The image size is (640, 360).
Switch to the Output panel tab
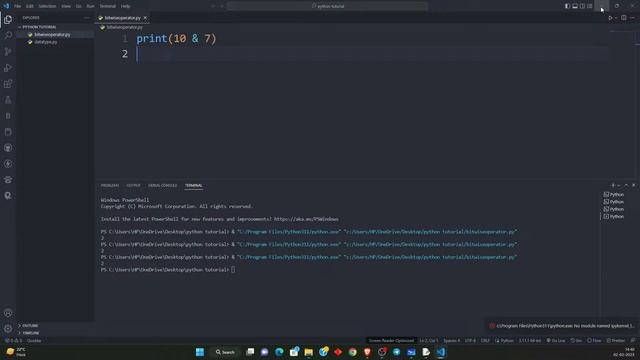click(x=133, y=185)
